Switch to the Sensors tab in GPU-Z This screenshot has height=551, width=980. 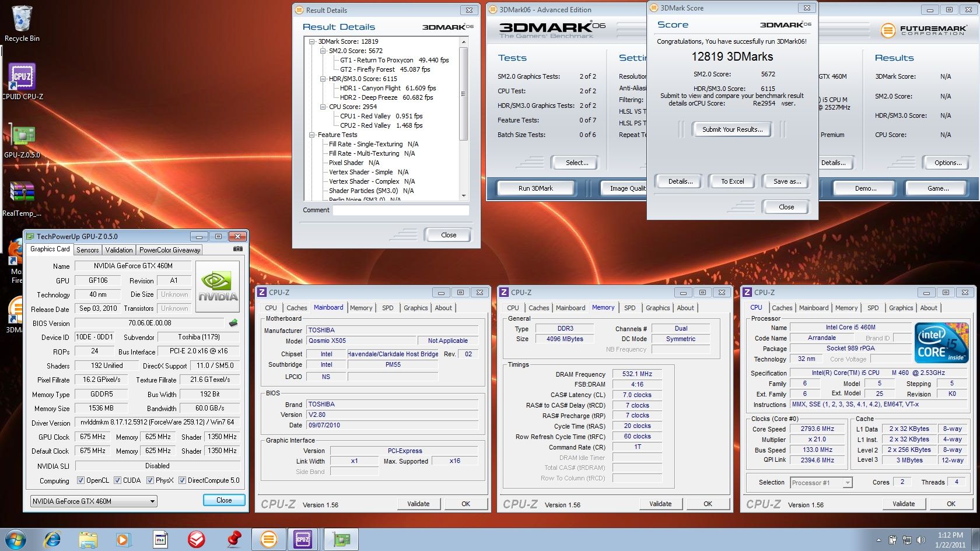87,250
